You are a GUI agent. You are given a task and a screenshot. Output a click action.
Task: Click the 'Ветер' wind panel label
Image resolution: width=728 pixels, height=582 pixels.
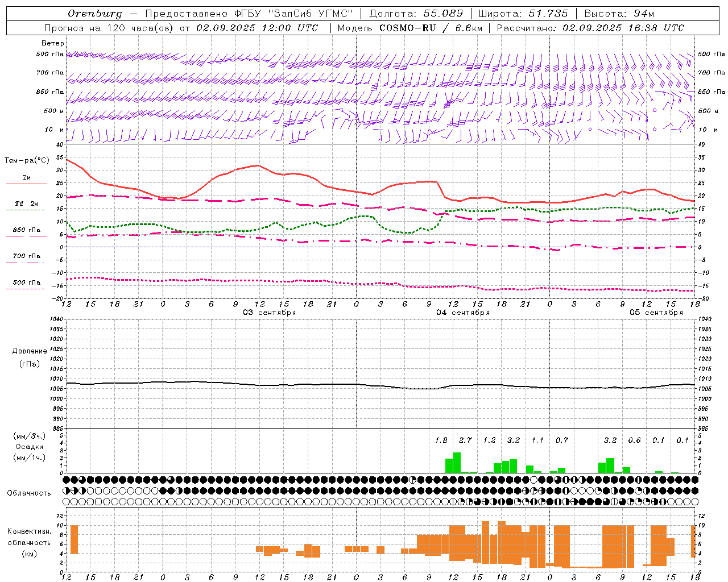pos(53,43)
